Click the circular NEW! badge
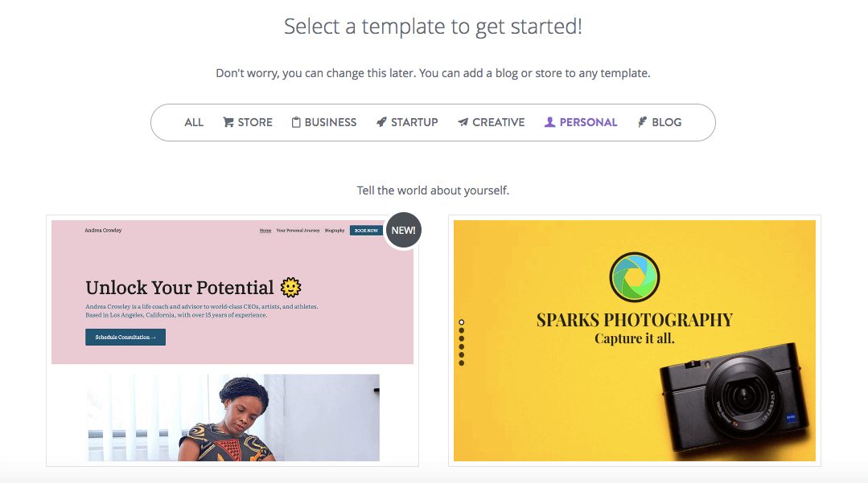Image resolution: width=868 pixels, height=483 pixels. (x=403, y=230)
